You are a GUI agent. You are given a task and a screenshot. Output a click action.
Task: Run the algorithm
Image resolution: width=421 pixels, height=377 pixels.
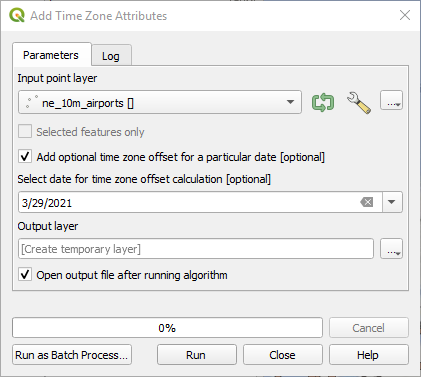coord(196,355)
